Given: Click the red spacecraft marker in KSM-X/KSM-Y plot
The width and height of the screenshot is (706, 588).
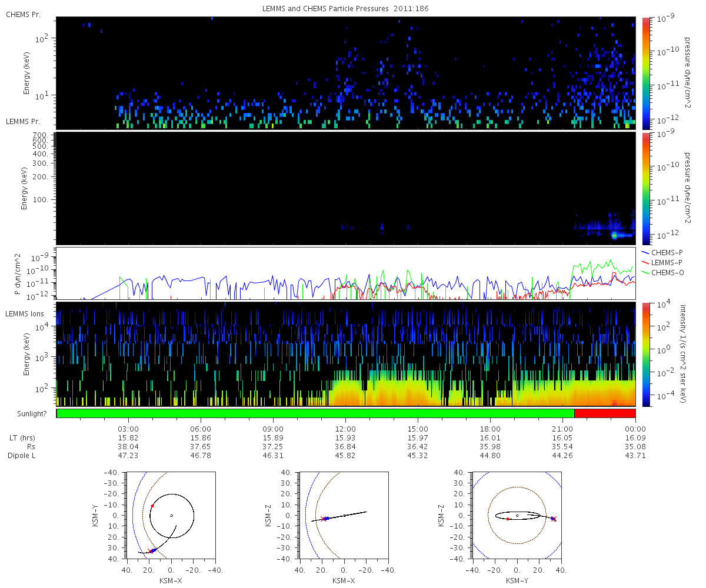Looking at the screenshot, I should coord(152,506).
